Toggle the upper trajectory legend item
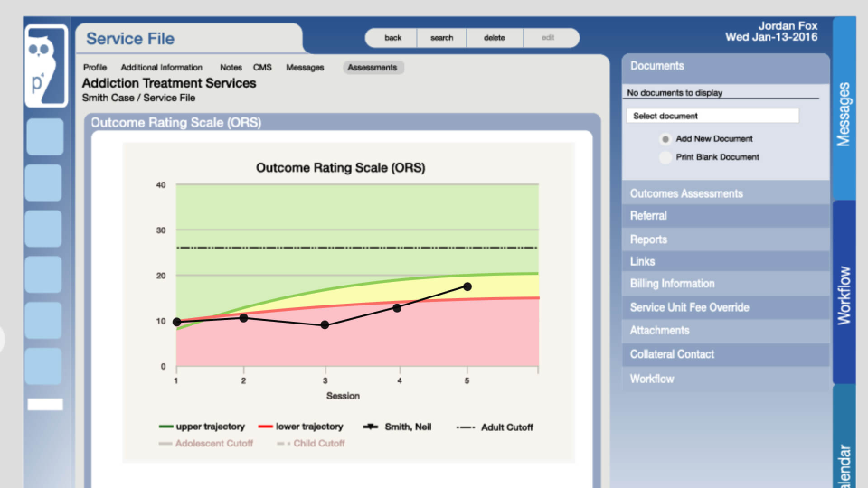Screen dimensions: 868x488 pyautogui.click(x=202, y=427)
